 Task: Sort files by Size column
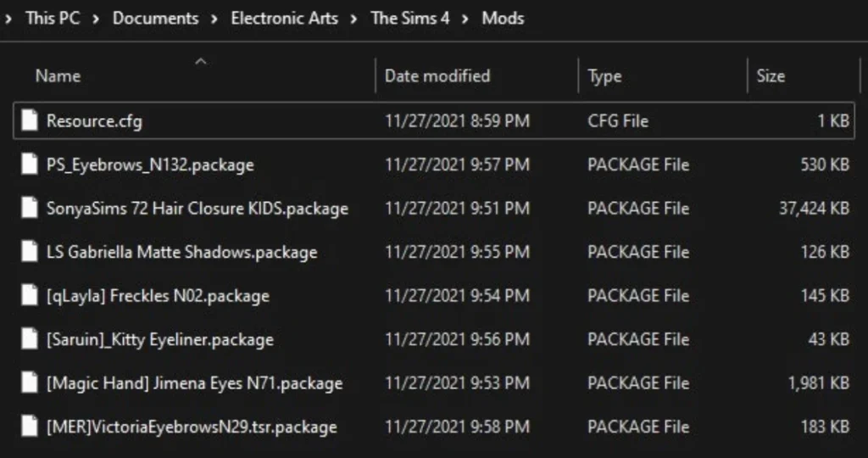(x=771, y=76)
